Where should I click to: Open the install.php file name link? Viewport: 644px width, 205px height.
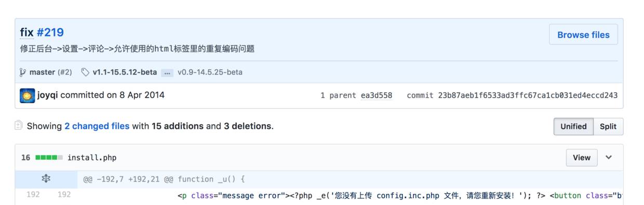coord(92,158)
